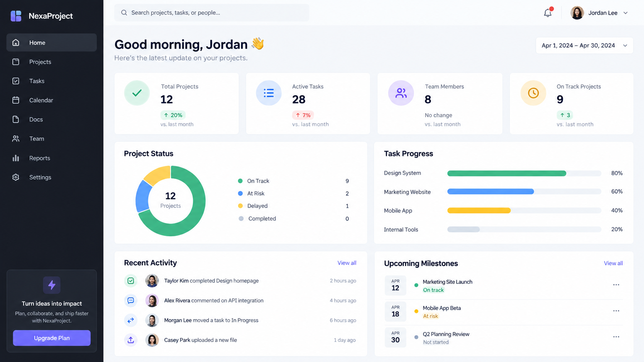Open more options for Marketing Site Launch
This screenshot has width=644, height=362.
pos(616,285)
